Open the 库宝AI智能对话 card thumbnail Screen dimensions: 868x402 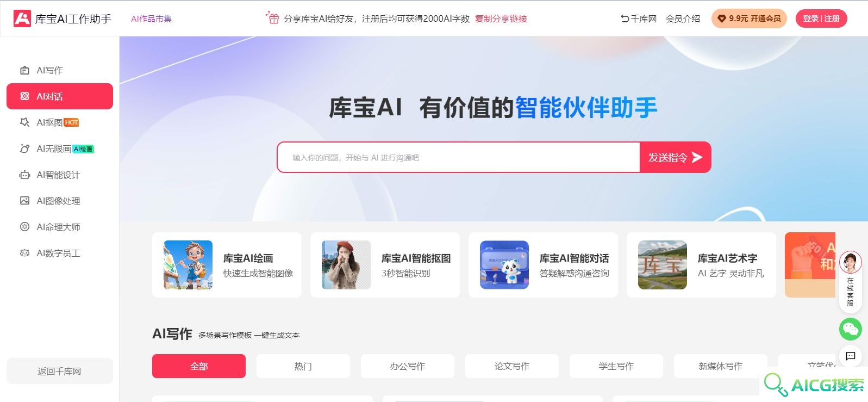pyautogui.click(x=504, y=265)
